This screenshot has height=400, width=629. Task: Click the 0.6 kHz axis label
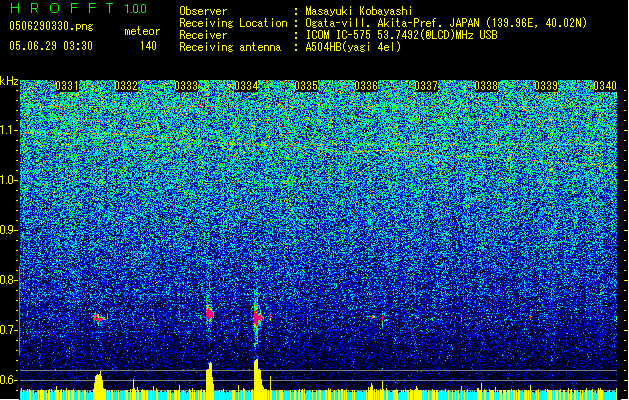pyautogui.click(x=9, y=380)
